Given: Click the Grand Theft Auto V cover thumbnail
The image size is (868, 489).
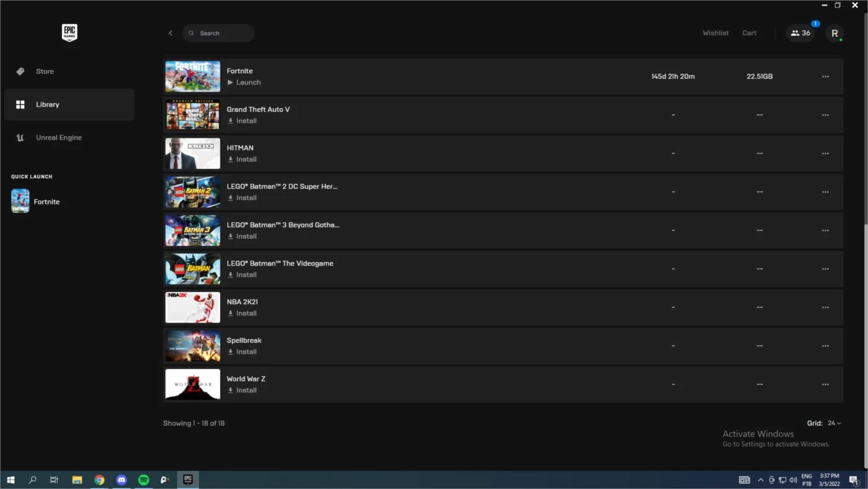Looking at the screenshot, I should [193, 115].
